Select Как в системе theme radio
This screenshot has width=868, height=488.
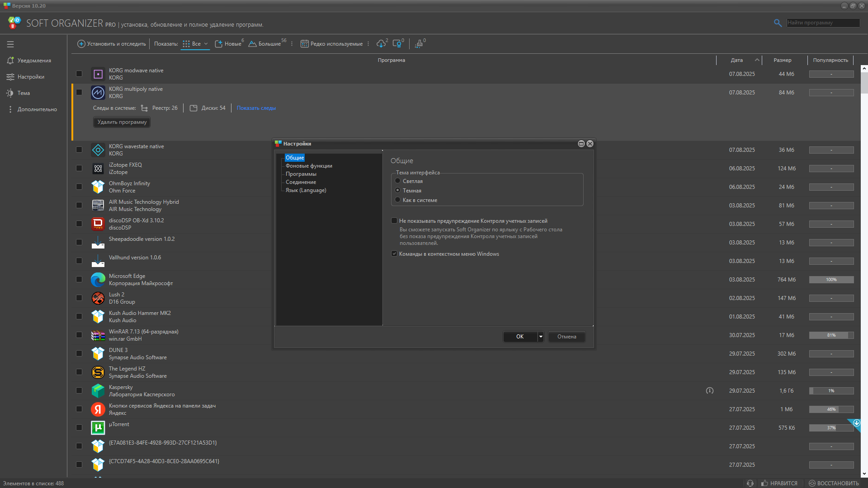click(x=398, y=200)
